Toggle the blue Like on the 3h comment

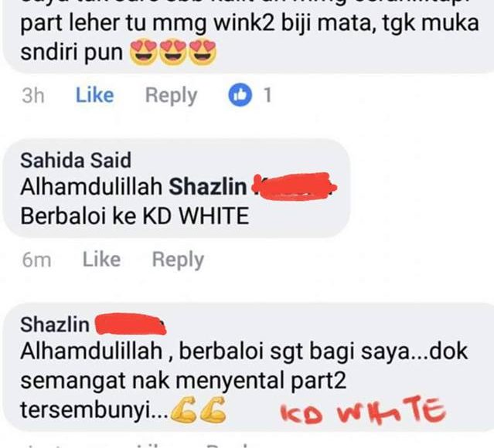[x=94, y=95]
